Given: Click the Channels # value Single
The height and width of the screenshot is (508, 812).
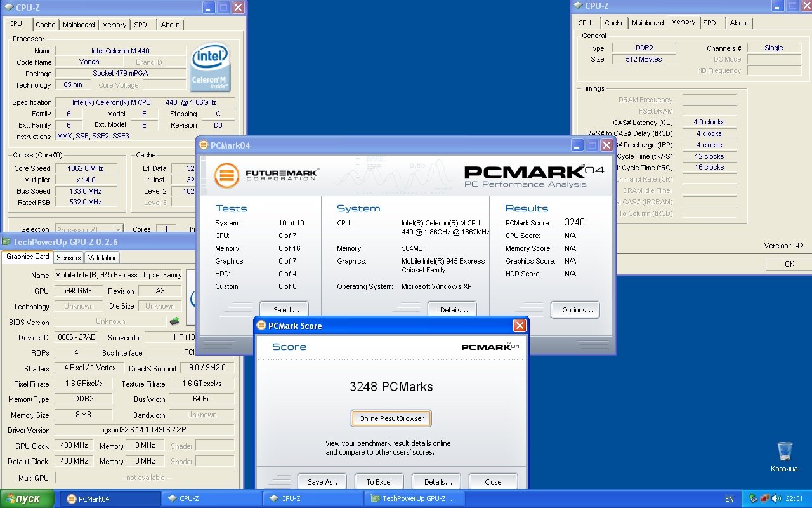Looking at the screenshot, I should (x=773, y=48).
